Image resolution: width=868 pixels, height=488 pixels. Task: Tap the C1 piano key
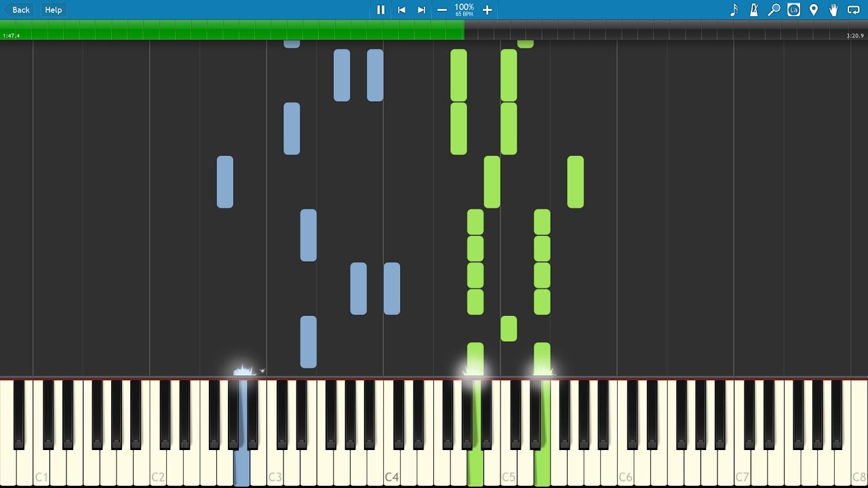[41, 468]
